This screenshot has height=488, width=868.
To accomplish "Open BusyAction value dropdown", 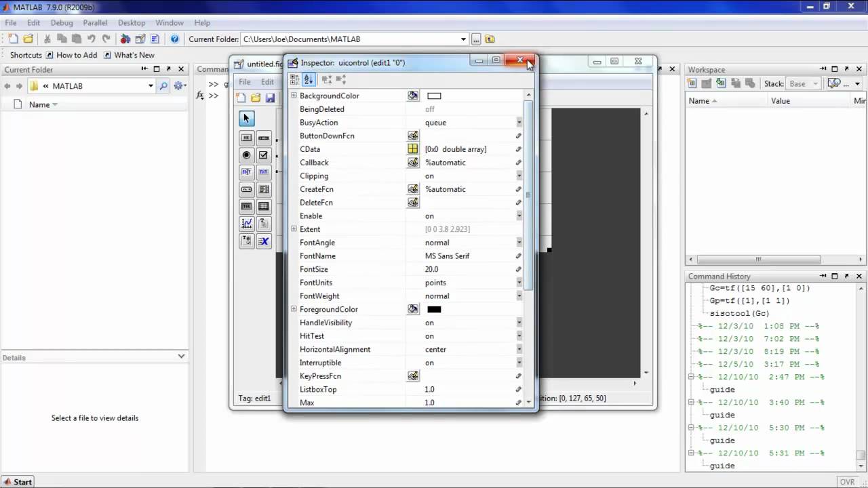I will click(519, 123).
